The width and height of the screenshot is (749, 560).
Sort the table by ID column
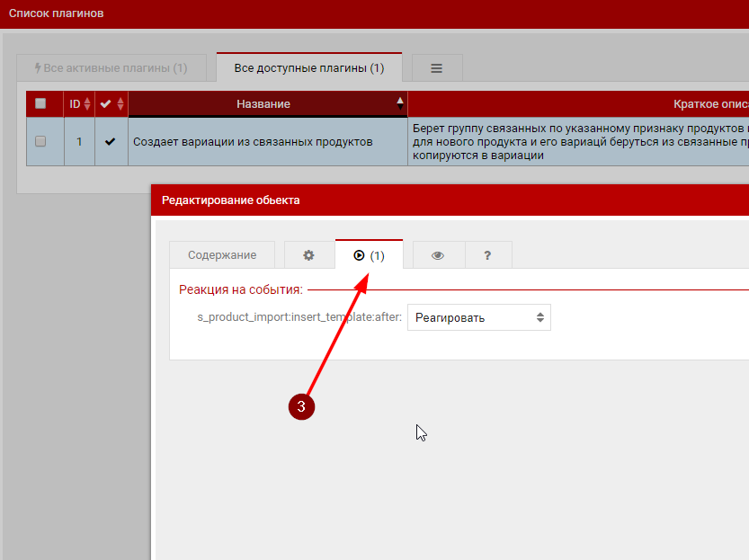pos(81,104)
